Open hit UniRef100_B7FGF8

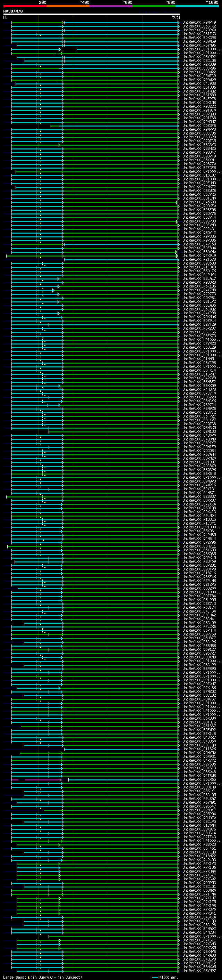click(x=199, y=168)
